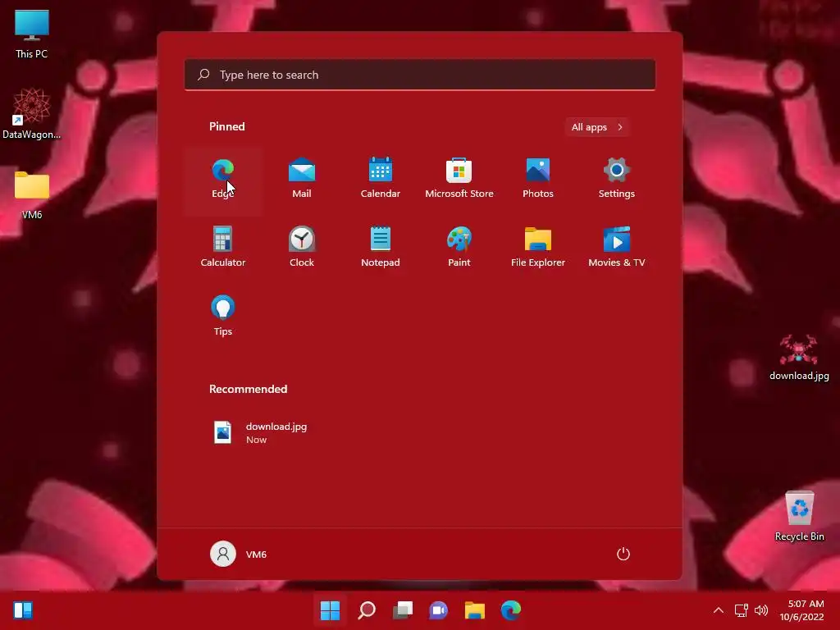This screenshot has width=840, height=630.
Task: Click the All apps button
Action: click(597, 127)
